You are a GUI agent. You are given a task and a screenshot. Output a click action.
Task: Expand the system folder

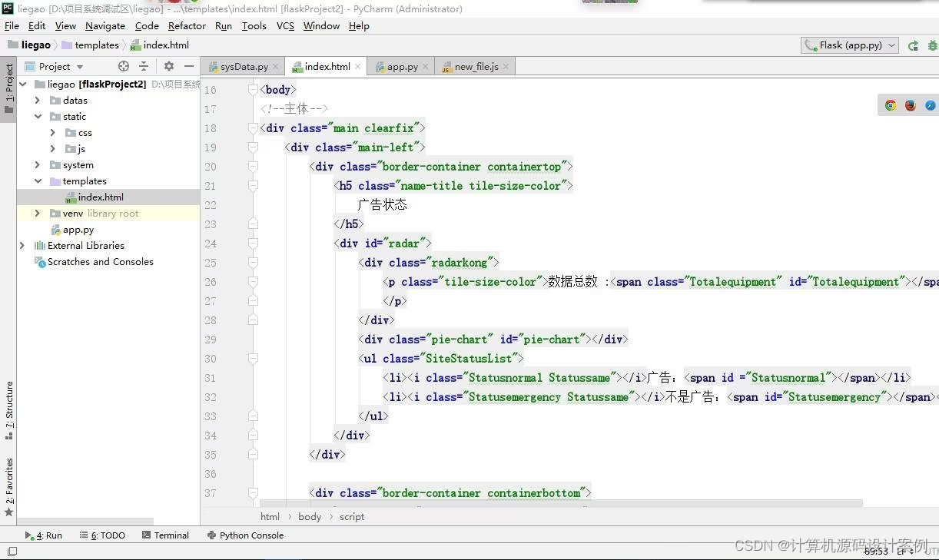pyautogui.click(x=38, y=165)
